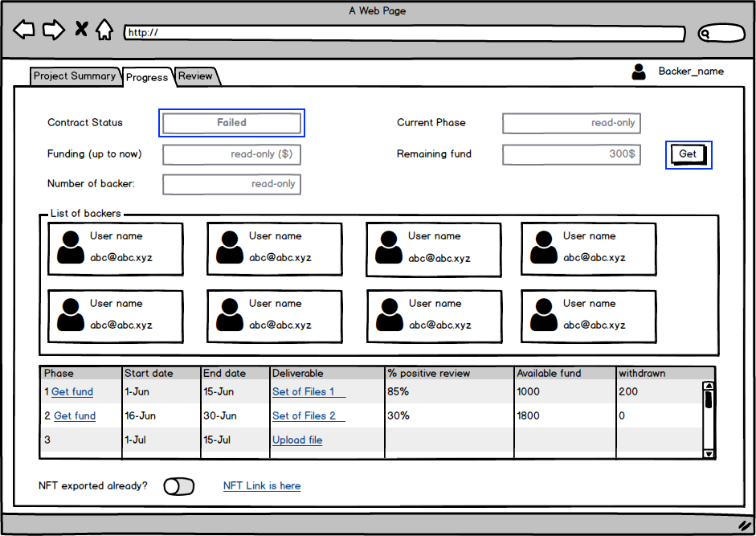Open Set of Files 1 deliverable link
Viewport: 756px width, 536px height.
click(x=309, y=391)
